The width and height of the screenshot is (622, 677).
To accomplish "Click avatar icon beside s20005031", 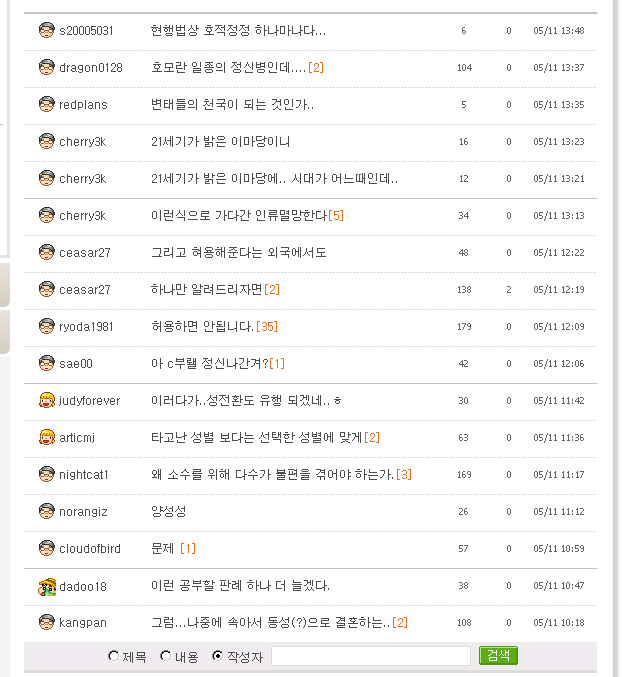I will click(x=46, y=30).
